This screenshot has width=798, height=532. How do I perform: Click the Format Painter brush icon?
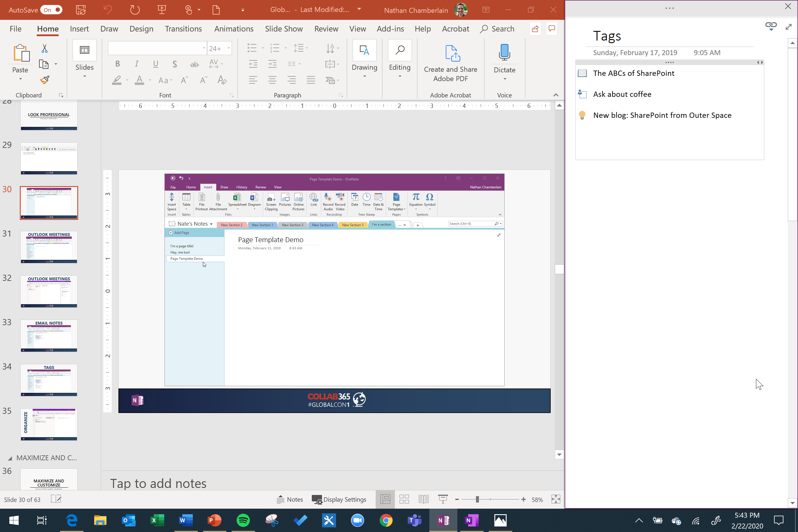(44, 80)
